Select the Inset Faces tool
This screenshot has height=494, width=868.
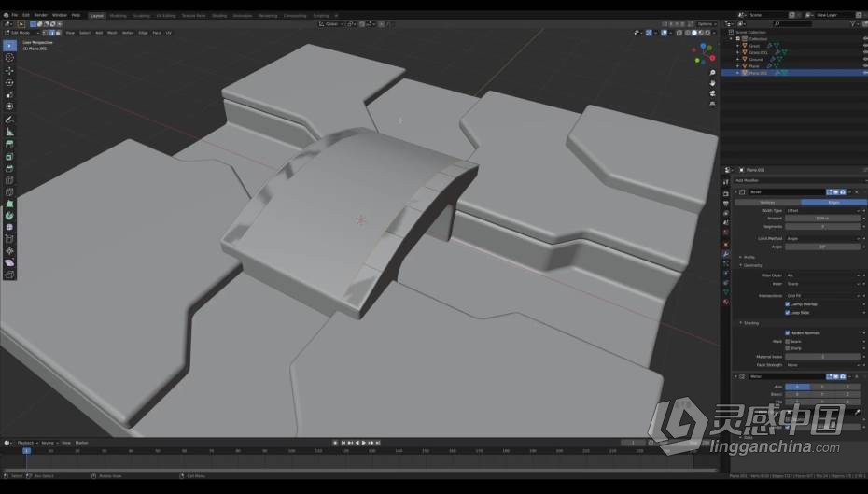pyautogui.click(x=9, y=157)
